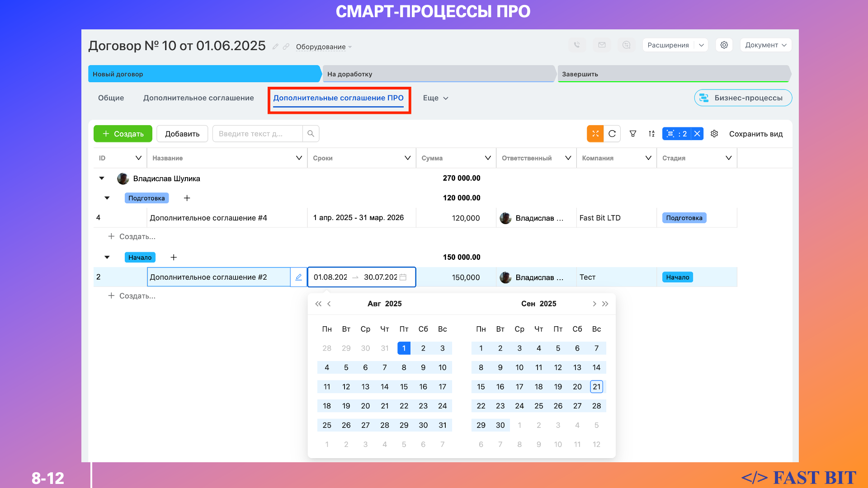868x488 pixels.
Task: Open the Бизнес-процессы button
Action: coord(743,98)
